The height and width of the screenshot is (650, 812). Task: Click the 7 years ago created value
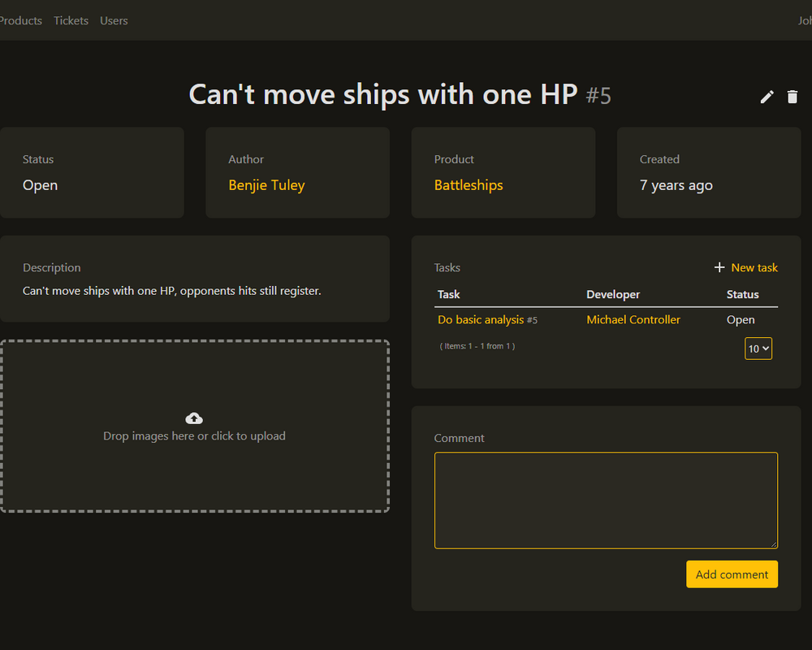coord(676,185)
